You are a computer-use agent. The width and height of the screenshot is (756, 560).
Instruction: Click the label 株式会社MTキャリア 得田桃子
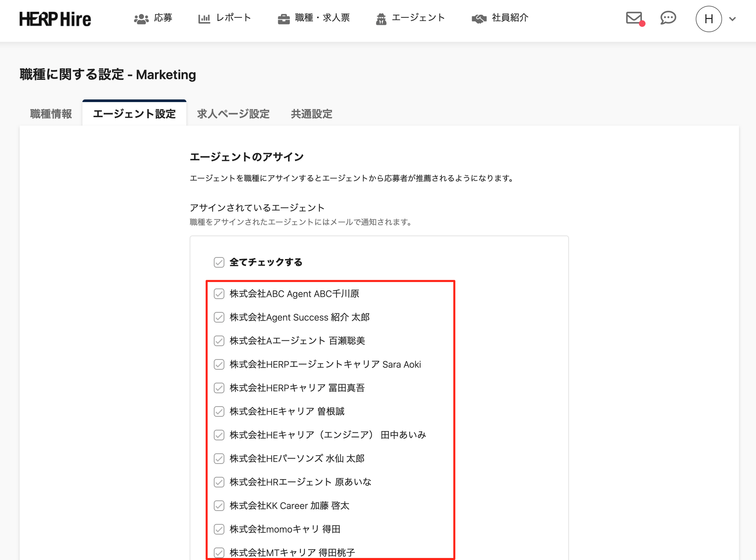pyautogui.click(x=292, y=553)
